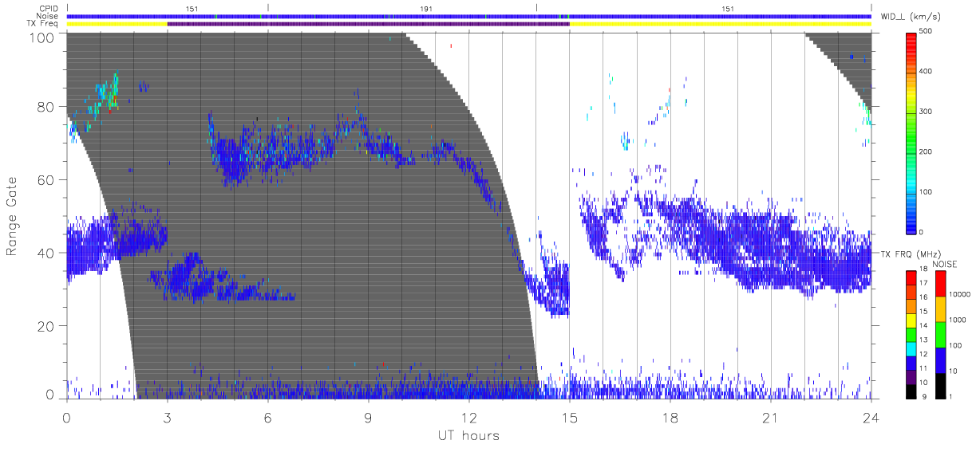
Task: Click the black NOISE legend swatch
Action: click(x=941, y=386)
